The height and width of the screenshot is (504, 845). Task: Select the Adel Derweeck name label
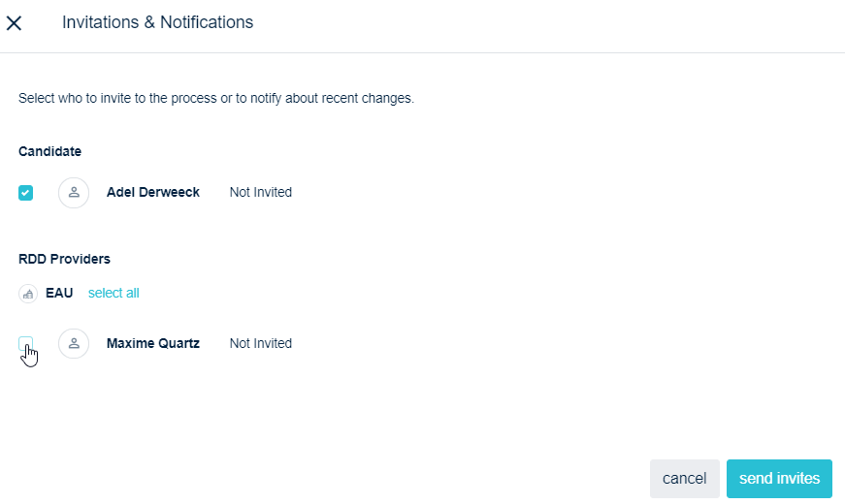[x=153, y=192]
